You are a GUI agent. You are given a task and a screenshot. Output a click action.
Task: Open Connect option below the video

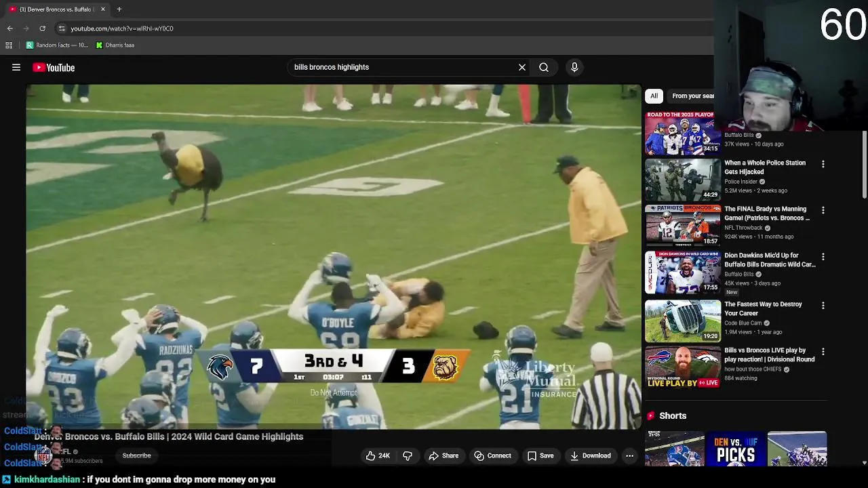[493, 455]
